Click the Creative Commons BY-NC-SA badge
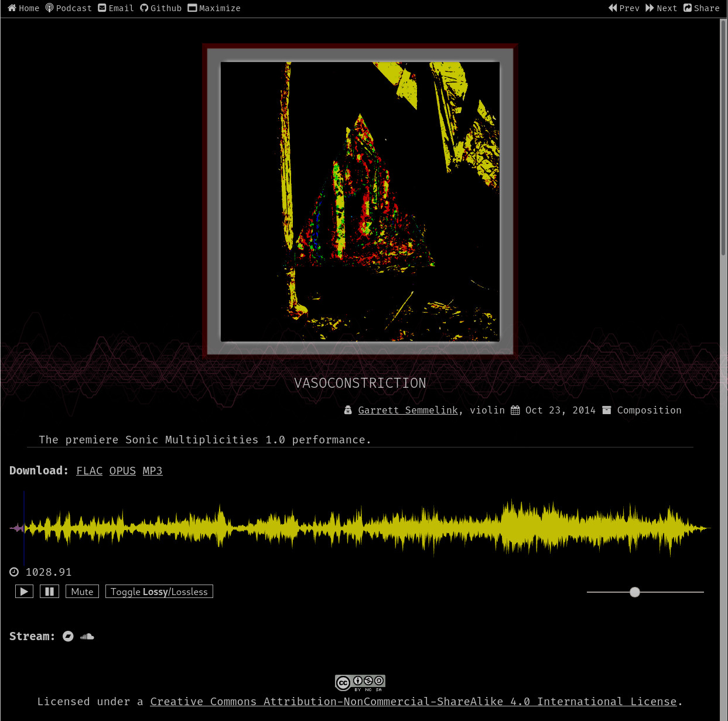 coord(360,683)
